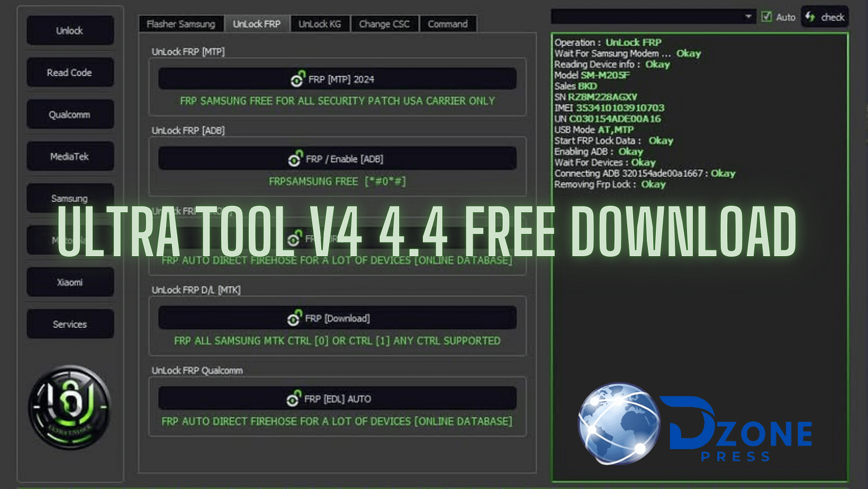Click the refresh icon on the check button
The image size is (868, 489).
(x=810, y=17)
